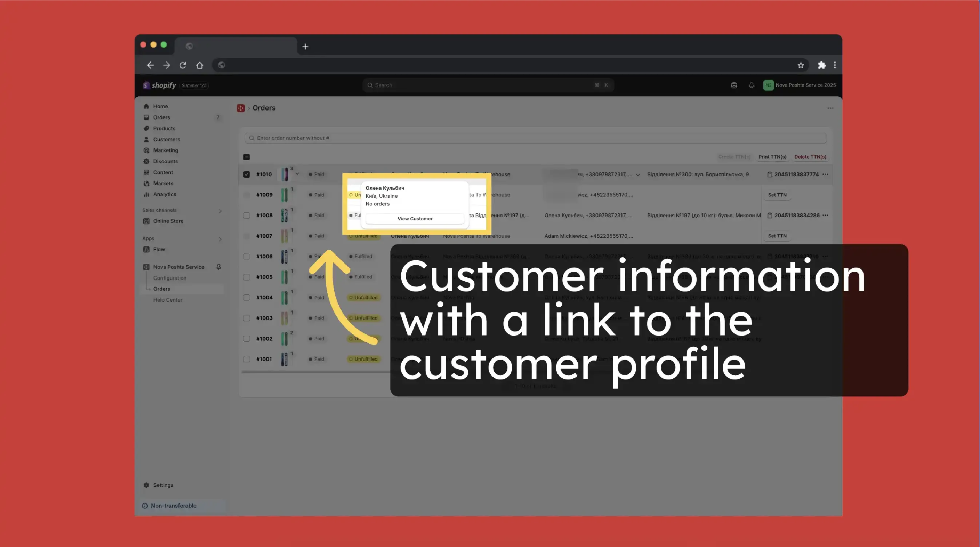Image resolution: width=980 pixels, height=547 pixels.
Task: Click the red Nova Poshta app icon in breadcrumb
Action: (x=241, y=108)
